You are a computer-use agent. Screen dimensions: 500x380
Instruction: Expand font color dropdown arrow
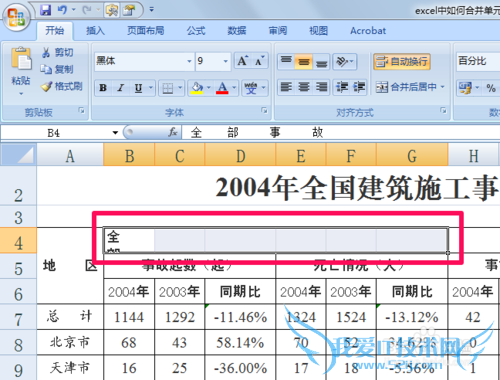(234, 88)
